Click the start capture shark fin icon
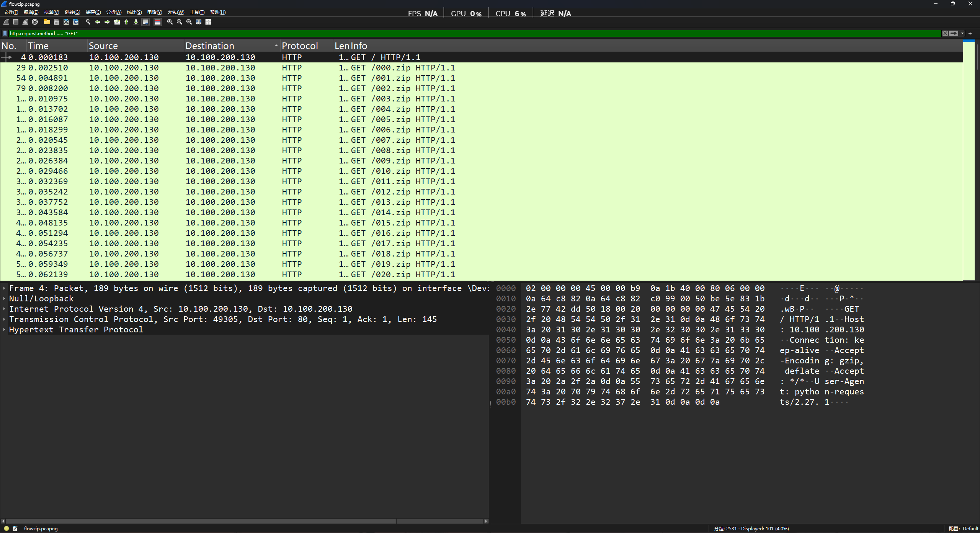The height and width of the screenshot is (533, 980). click(x=6, y=22)
